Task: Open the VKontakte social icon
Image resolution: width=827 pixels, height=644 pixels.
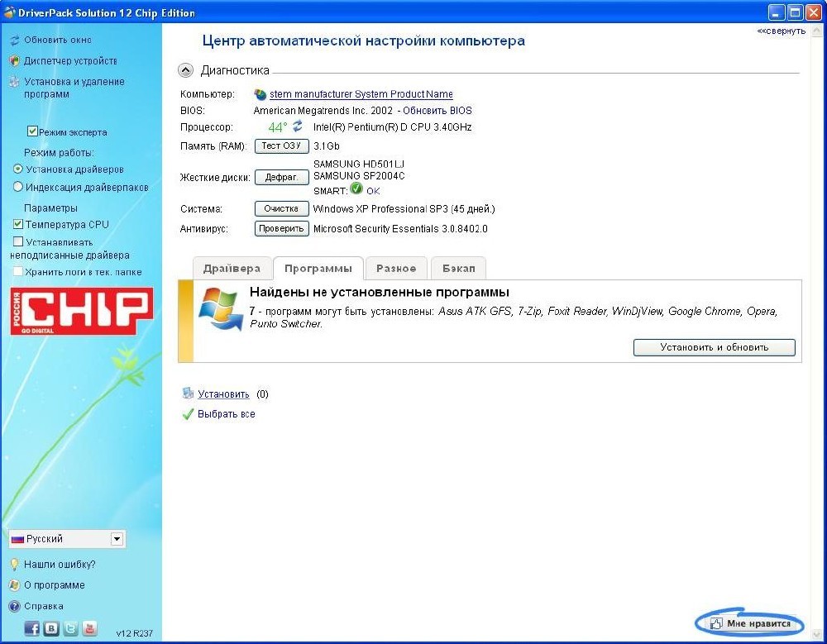Action: (51, 628)
